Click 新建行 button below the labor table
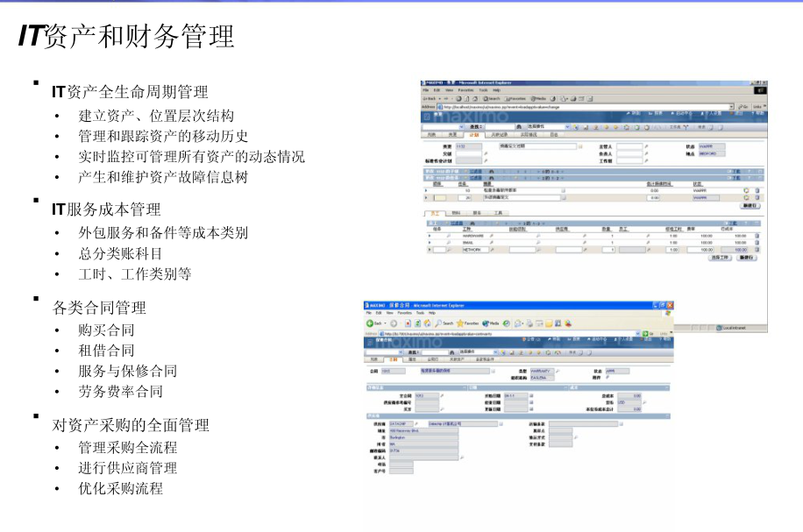The image size is (803, 532). [x=747, y=259]
